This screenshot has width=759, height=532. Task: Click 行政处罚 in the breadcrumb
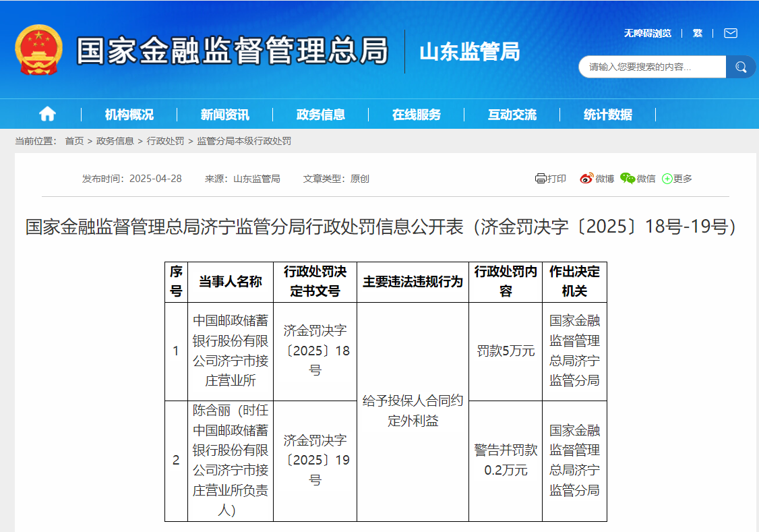click(166, 141)
